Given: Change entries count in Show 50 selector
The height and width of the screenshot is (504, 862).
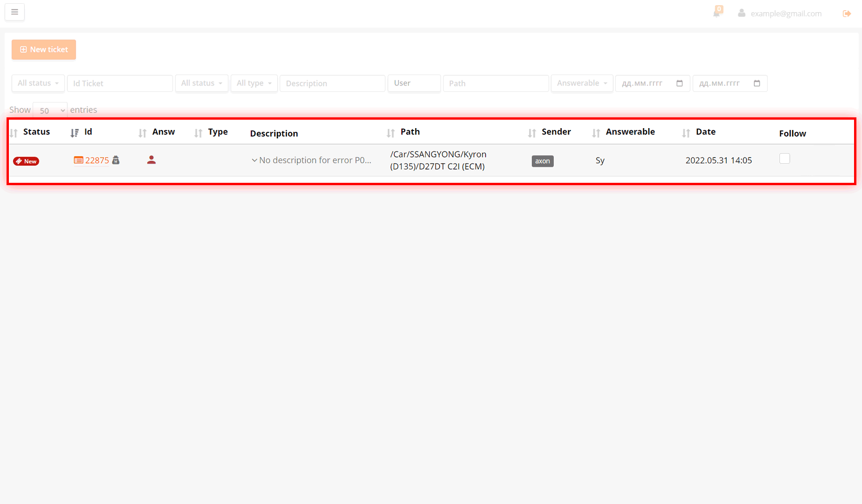Looking at the screenshot, I should click(50, 110).
